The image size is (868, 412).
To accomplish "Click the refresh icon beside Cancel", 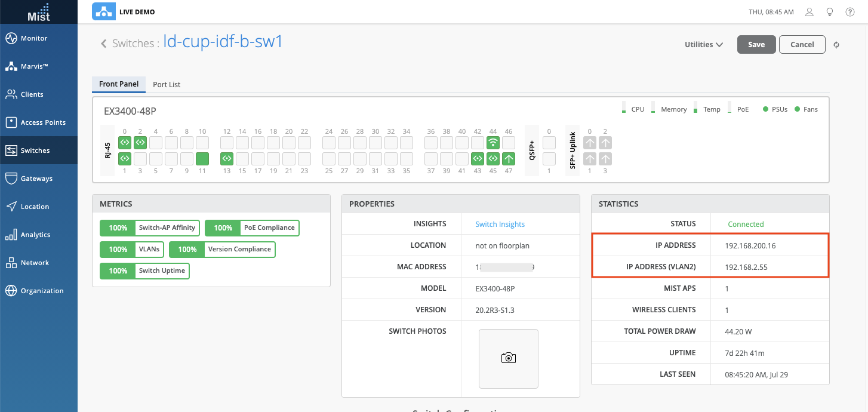I will [836, 45].
